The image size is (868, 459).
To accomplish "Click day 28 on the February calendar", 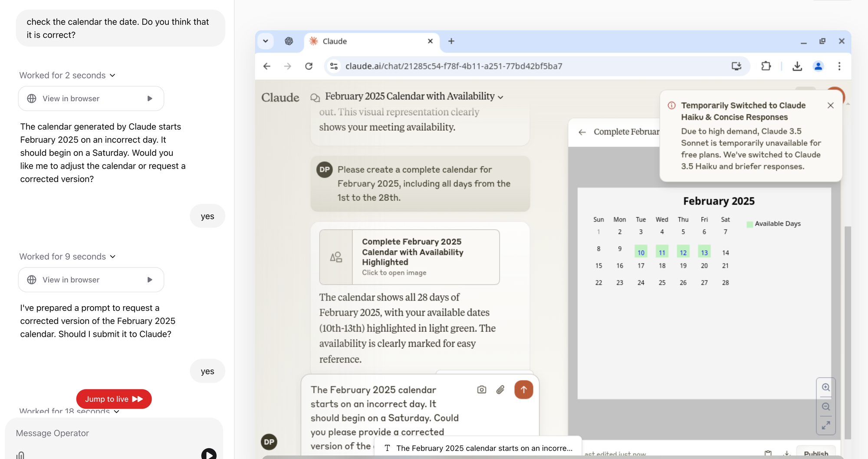I will (x=726, y=283).
